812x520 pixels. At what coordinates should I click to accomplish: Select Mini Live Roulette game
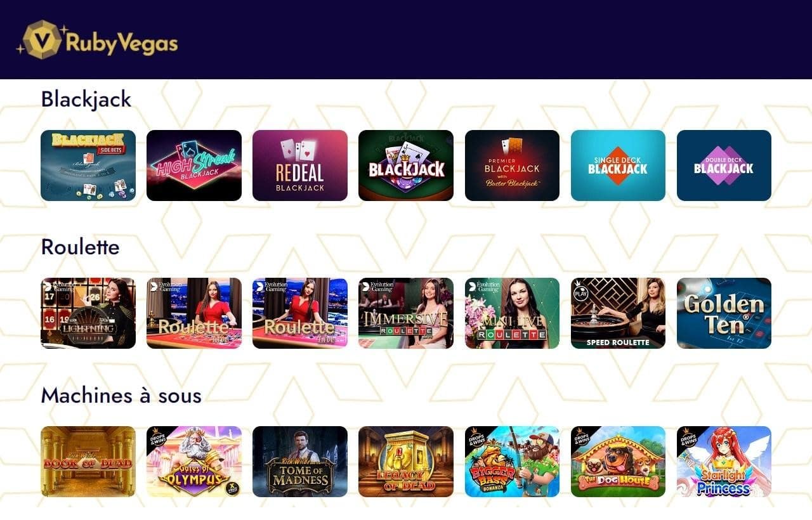point(512,313)
